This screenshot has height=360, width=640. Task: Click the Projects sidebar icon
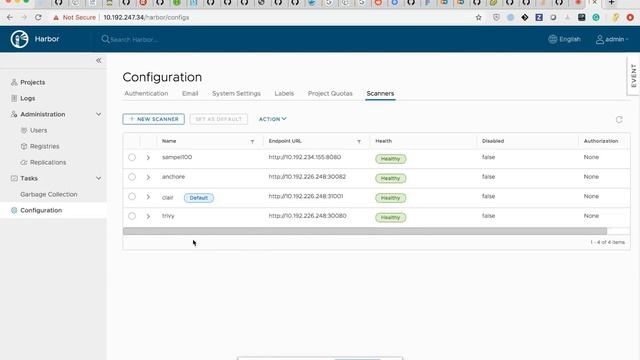coord(14,82)
